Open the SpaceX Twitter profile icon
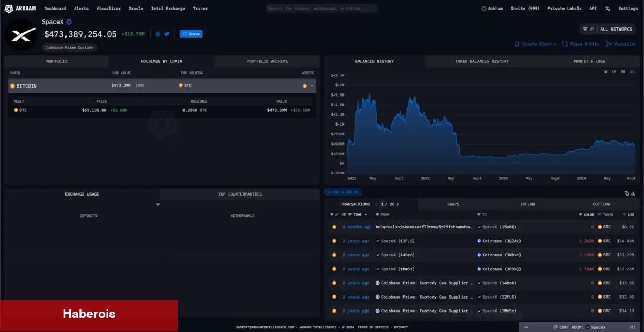The image size is (644, 332). point(167,34)
